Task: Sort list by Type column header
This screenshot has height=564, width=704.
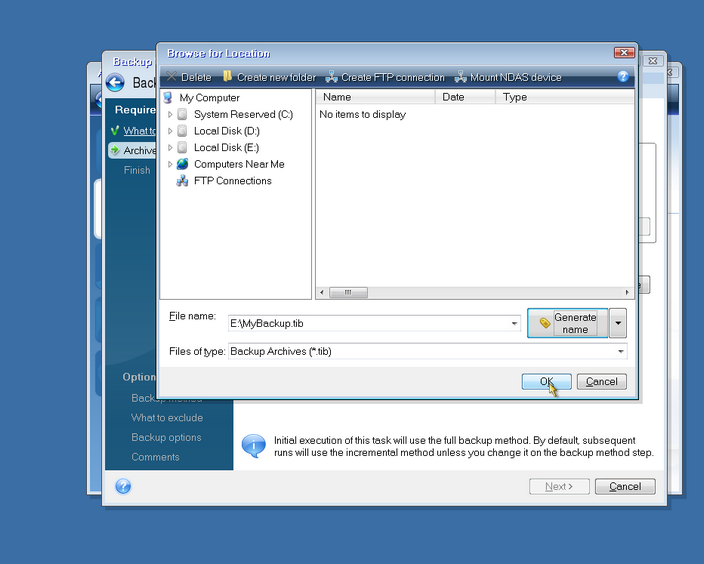Action: coord(564,97)
